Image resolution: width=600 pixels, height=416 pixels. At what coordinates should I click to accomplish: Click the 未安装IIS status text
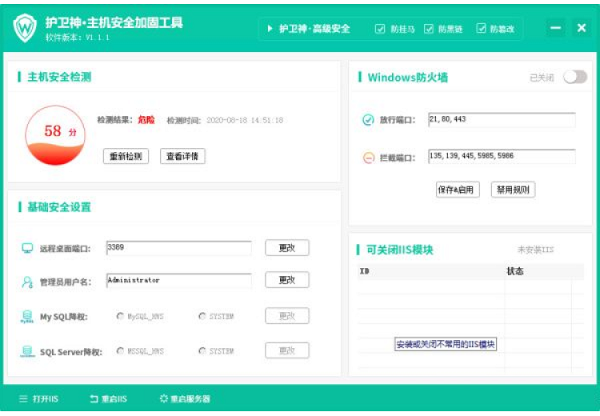click(536, 250)
